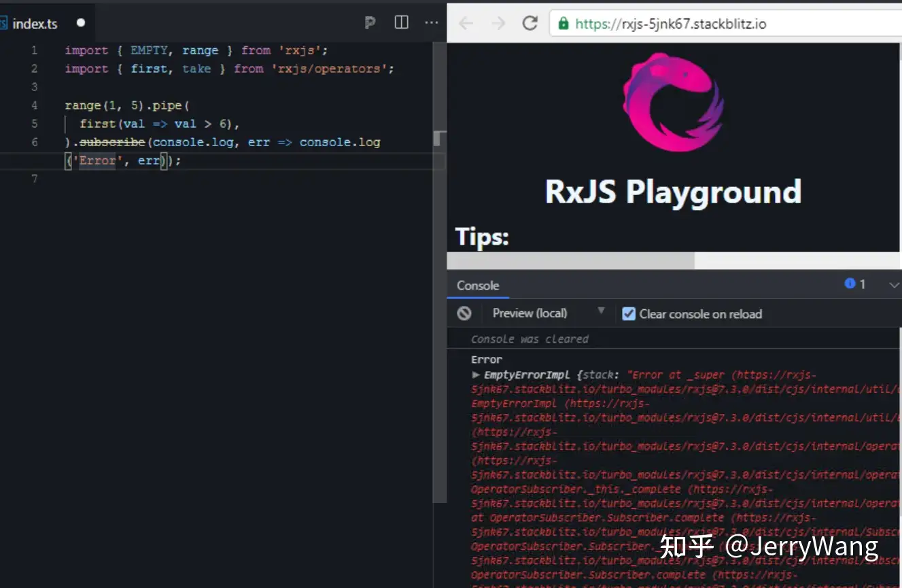The image size is (902, 588).
Task: Go back in the preview browser
Action: 466,23
